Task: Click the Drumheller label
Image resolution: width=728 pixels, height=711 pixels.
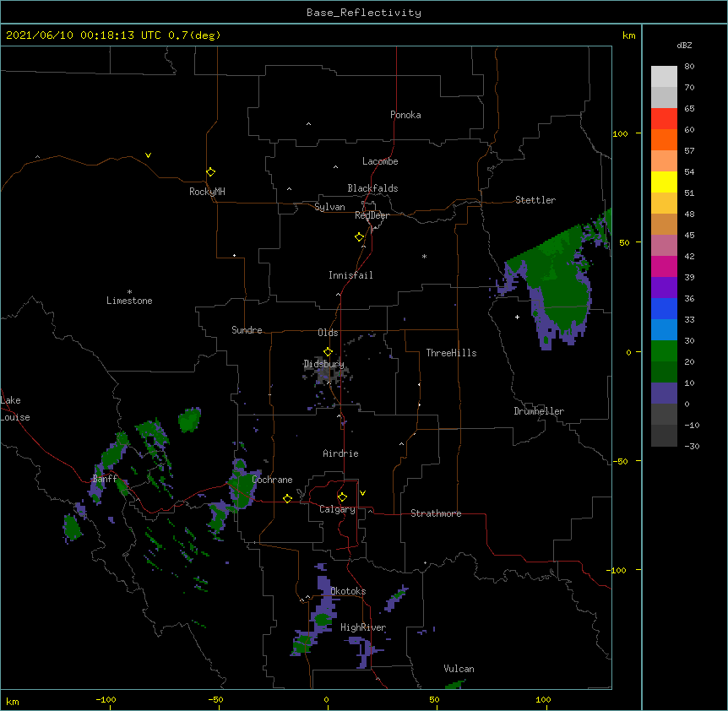Action: 539,411
